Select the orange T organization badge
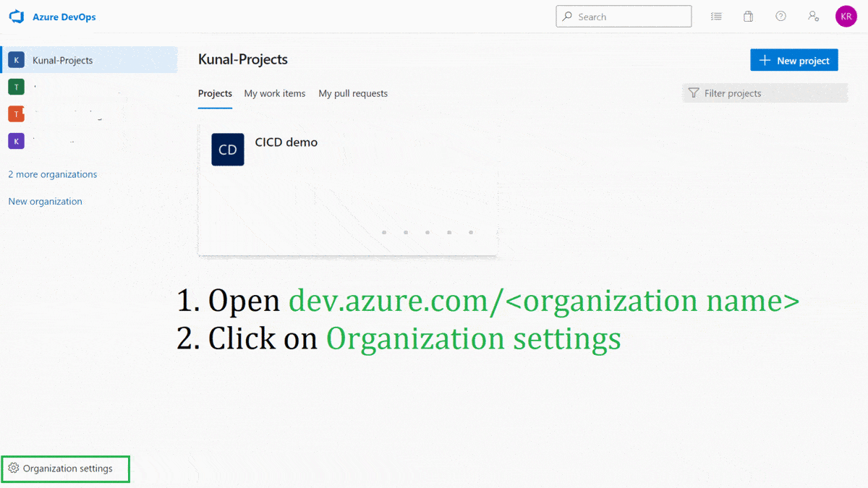The width and height of the screenshot is (868, 488). 16,114
